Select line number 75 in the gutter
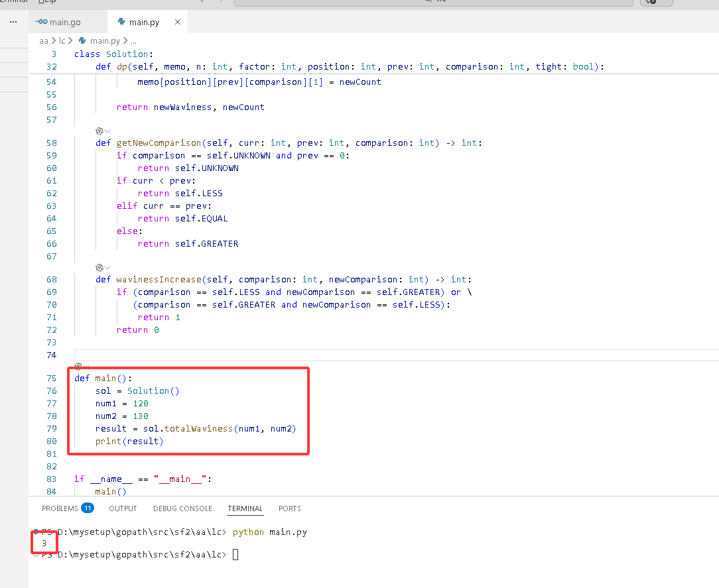The image size is (719, 588). (51, 378)
